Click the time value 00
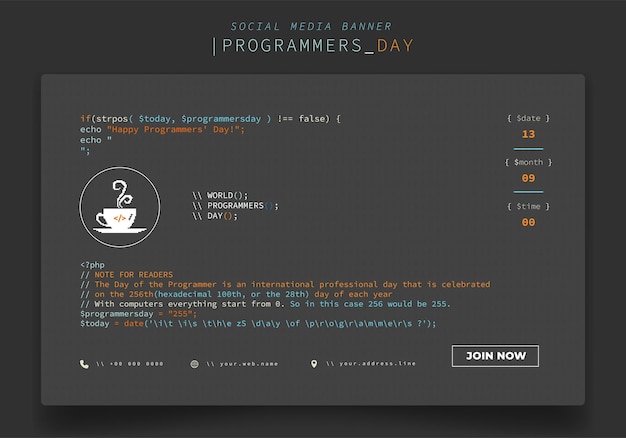The height and width of the screenshot is (438, 626). (528, 222)
